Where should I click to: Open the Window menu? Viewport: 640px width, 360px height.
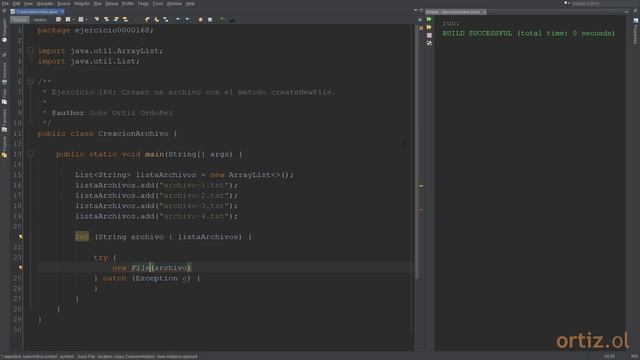174,4
